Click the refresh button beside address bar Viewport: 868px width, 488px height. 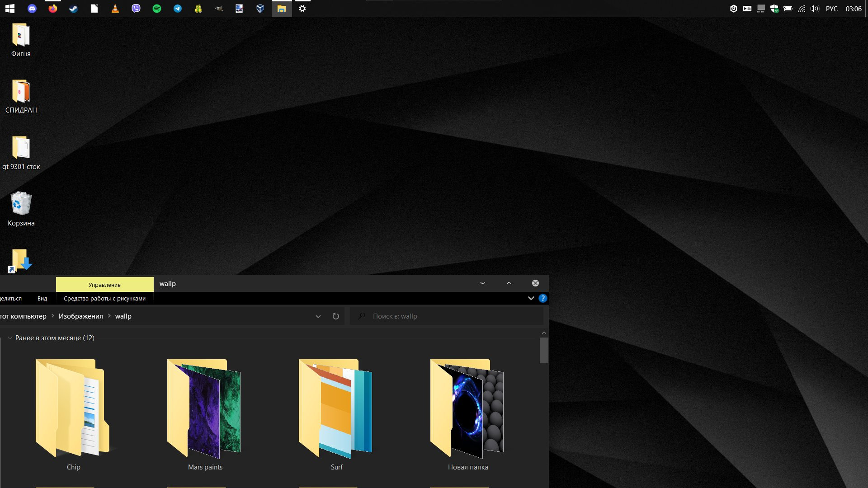point(336,316)
